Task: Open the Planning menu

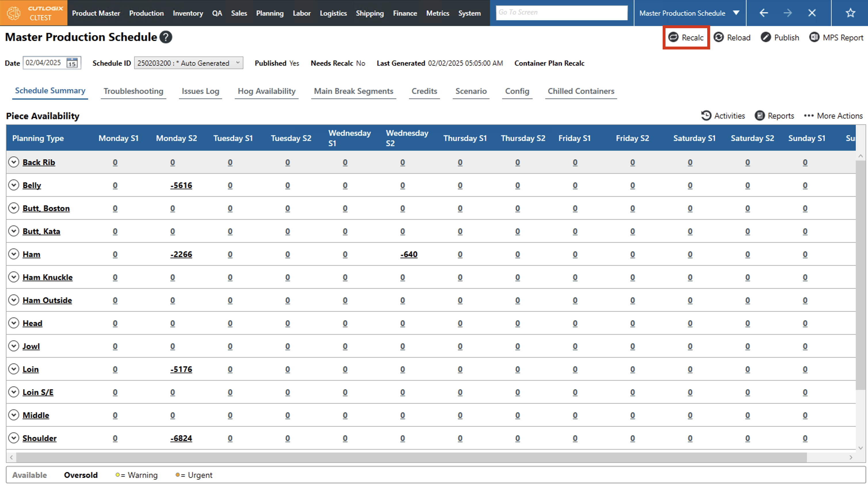Action: 269,13
